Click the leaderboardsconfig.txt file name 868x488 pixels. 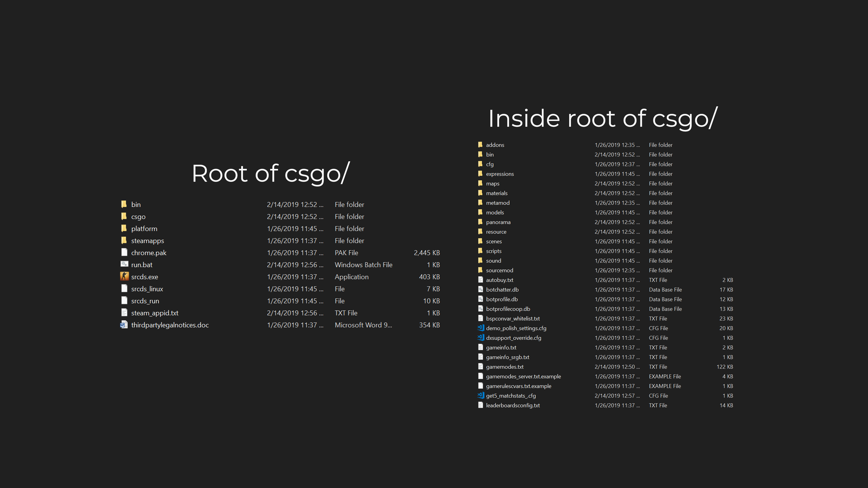(x=512, y=405)
